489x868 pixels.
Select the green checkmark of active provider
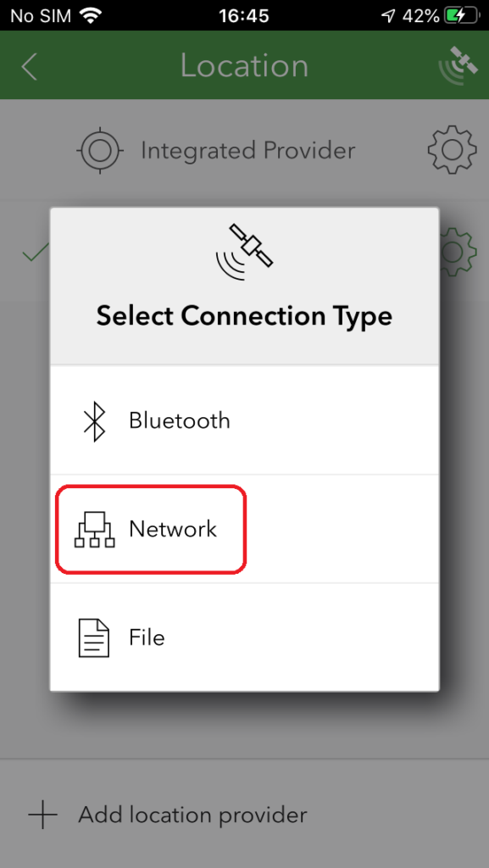(x=36, y=254)
